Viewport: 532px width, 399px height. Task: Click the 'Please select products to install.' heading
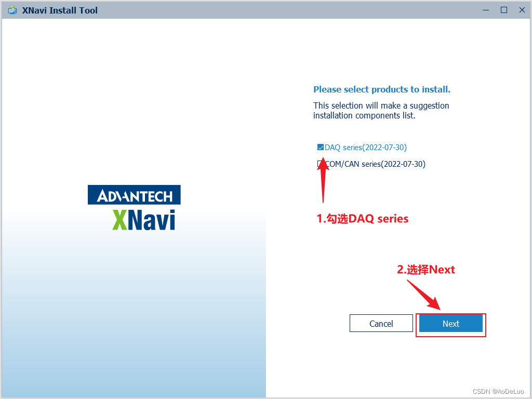coord(382,89)
